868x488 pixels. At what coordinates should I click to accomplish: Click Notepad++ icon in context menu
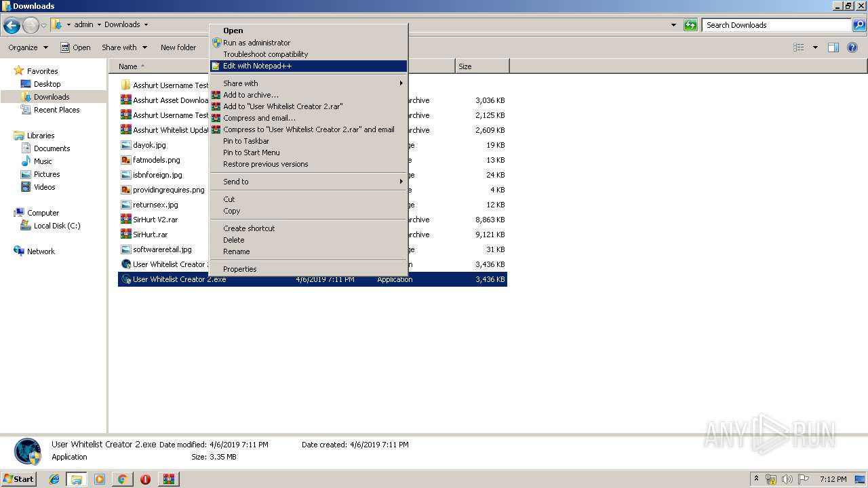(216, 66)
